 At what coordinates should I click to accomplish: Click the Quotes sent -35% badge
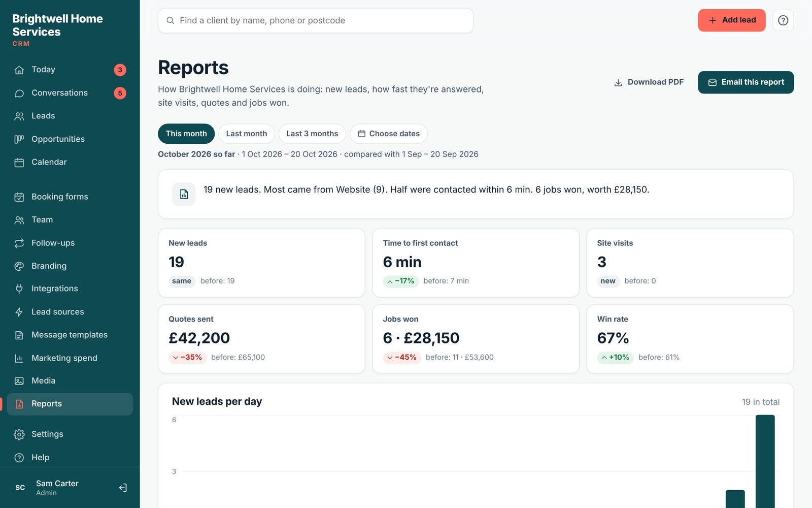click(187, 357)
